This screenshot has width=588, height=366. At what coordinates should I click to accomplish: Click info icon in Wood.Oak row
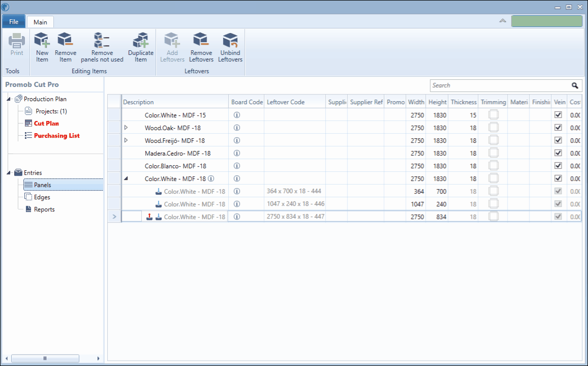(x=236, y=128)
